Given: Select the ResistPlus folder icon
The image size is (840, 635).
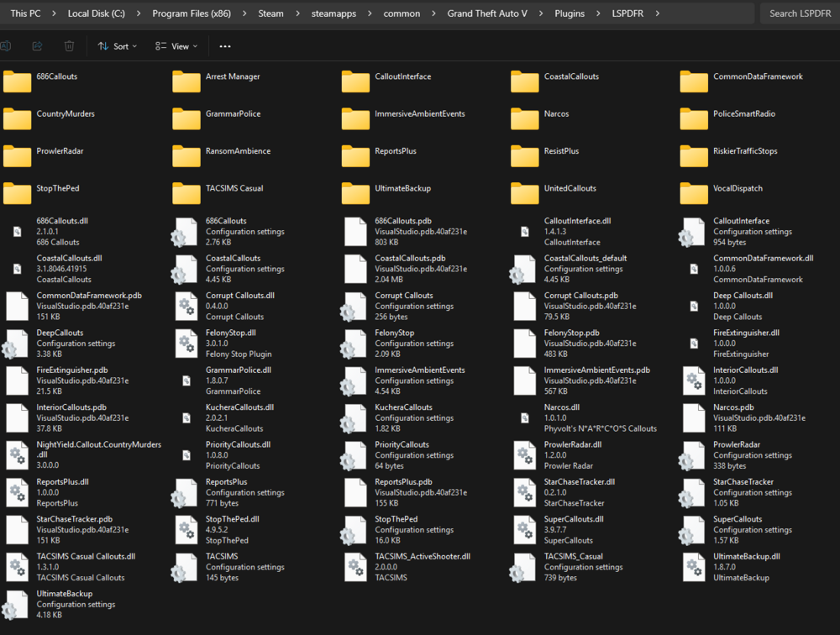Looking at the screenshot, I should tap(525, 156).
